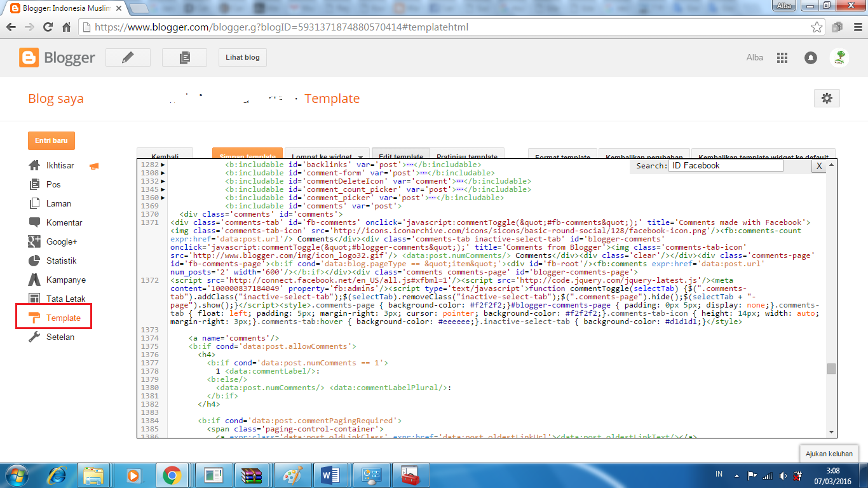The height and width of the screenshot is (488, 868).
Task: Open Komentar in the sidebar menu
Action: tap(64, 222)
